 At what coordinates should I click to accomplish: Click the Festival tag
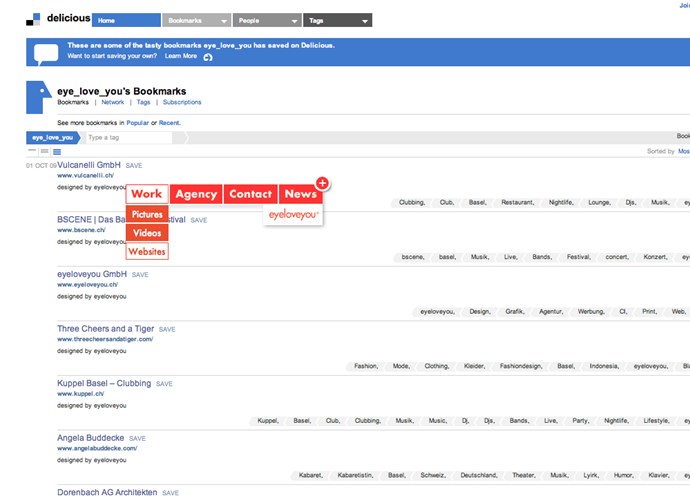(x=579, y=257)
